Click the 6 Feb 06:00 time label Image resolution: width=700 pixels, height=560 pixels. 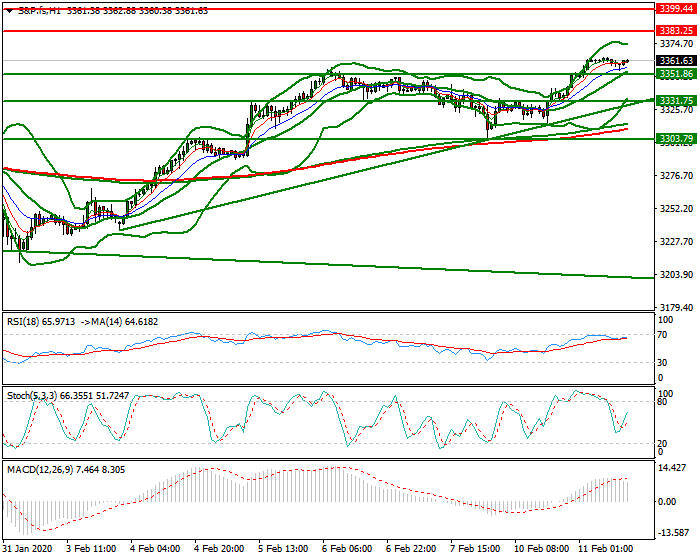click(x=347, y=548)
